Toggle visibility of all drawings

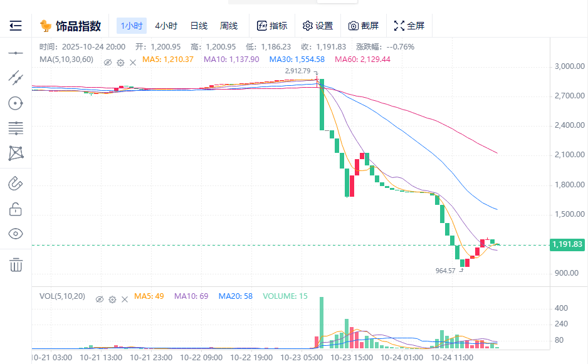16,234
